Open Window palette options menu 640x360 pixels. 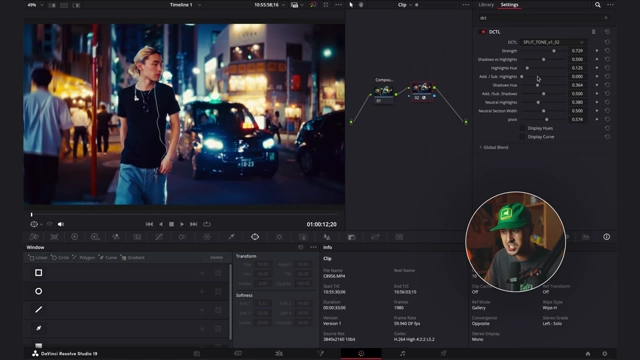[x=313, y=247]
